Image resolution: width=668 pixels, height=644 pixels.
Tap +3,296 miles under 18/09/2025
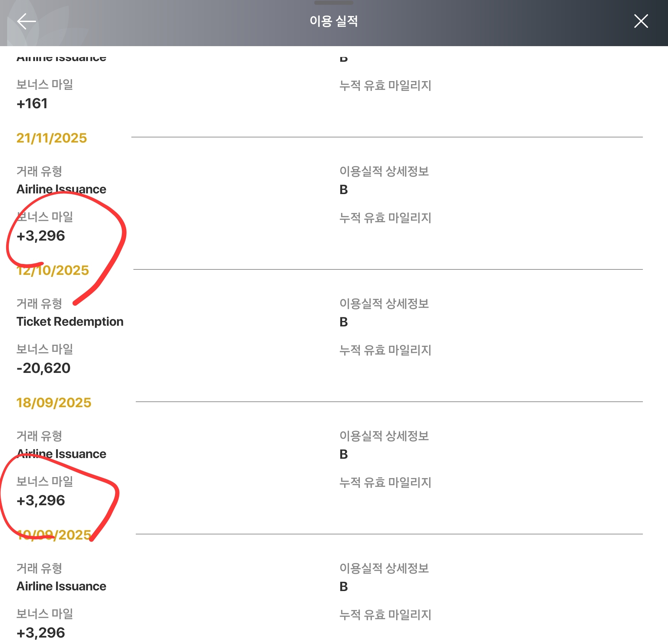(x=41, y=500)
